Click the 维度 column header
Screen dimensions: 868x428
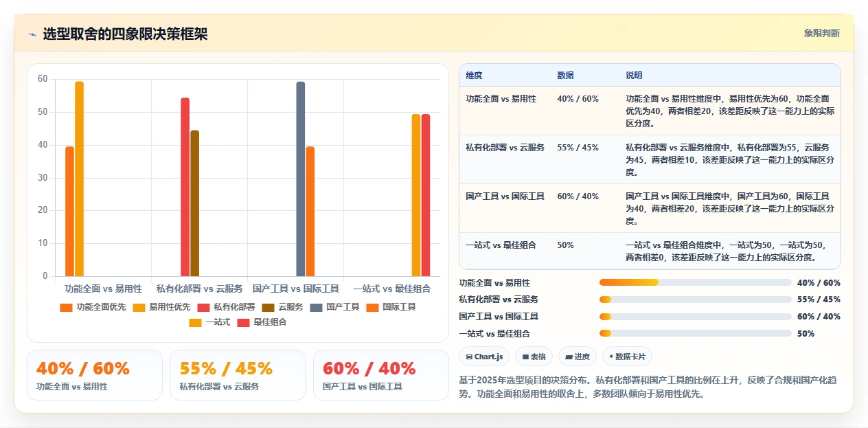point(474,75)
